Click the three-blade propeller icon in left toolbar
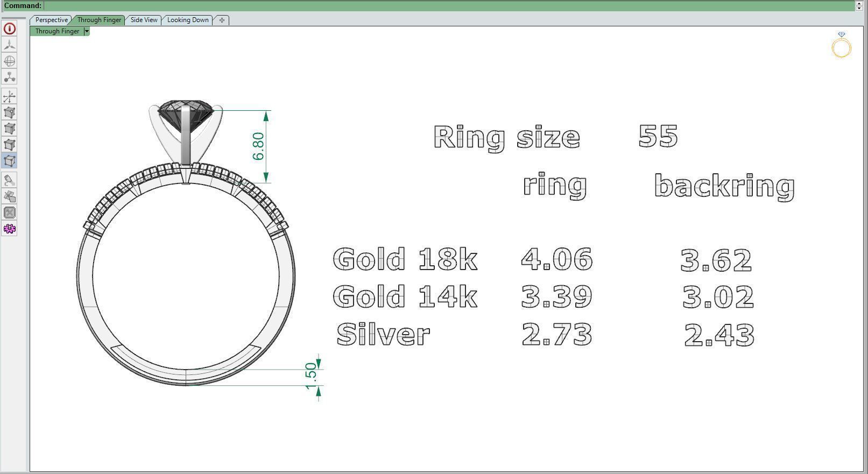 pos(9,45)
